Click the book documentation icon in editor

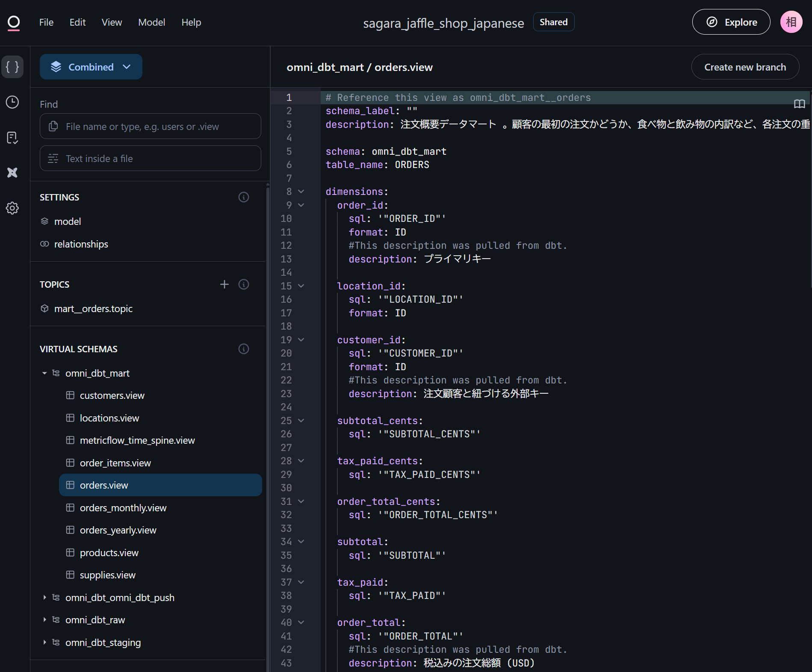point(799,104)
